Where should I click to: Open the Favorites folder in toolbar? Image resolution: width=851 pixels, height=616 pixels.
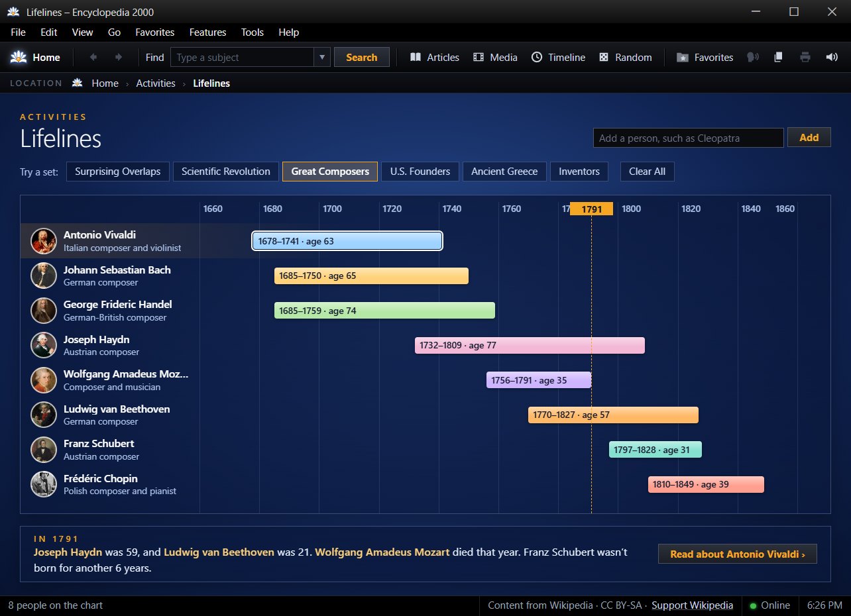705,58
